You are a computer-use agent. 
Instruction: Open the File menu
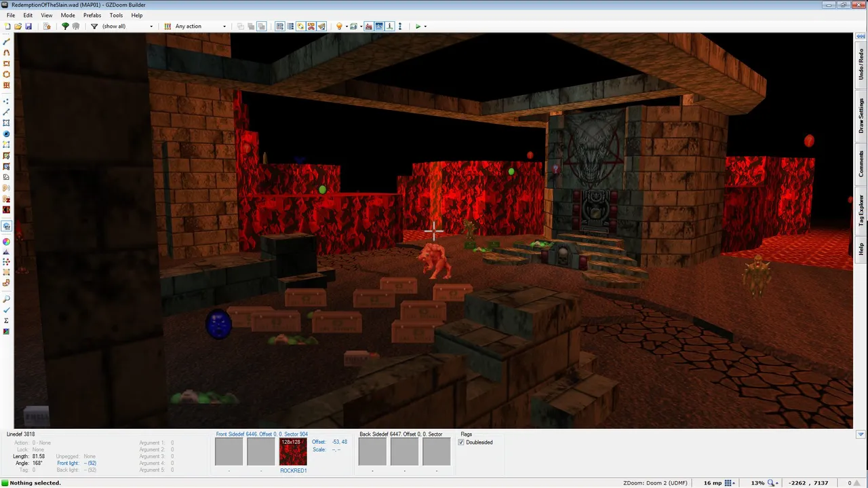point(11,15)
